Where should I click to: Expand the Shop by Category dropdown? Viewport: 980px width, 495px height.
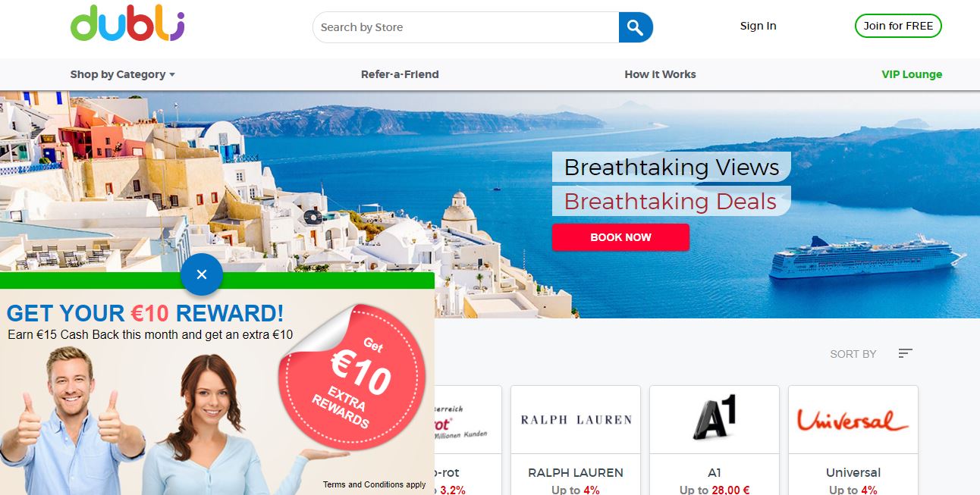(123, 74)
